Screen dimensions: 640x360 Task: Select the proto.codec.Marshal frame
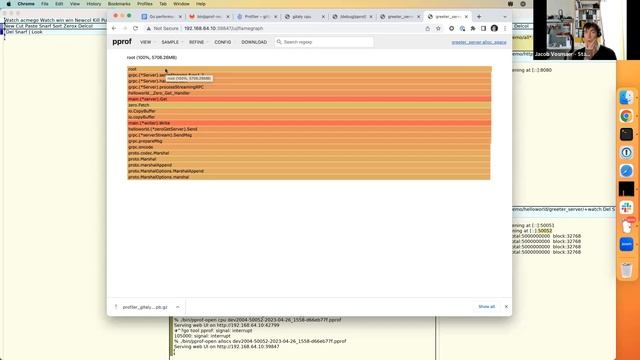309,153
